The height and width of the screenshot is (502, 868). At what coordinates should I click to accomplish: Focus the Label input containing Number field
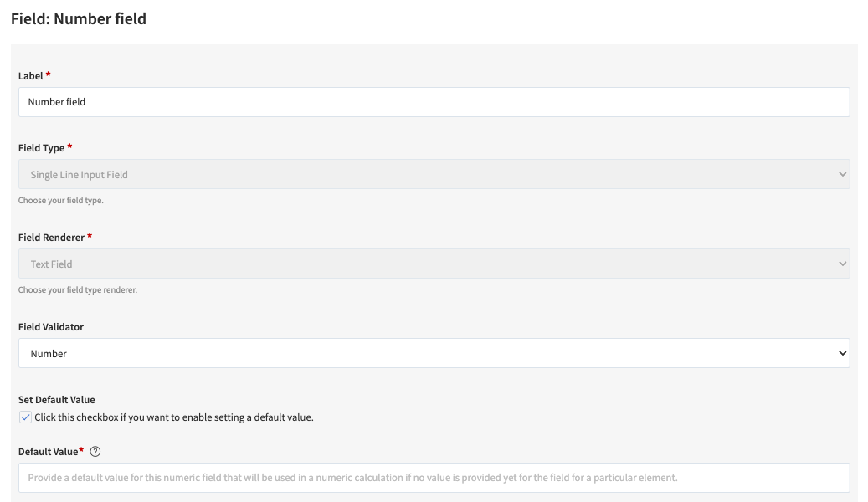[434, 102]
